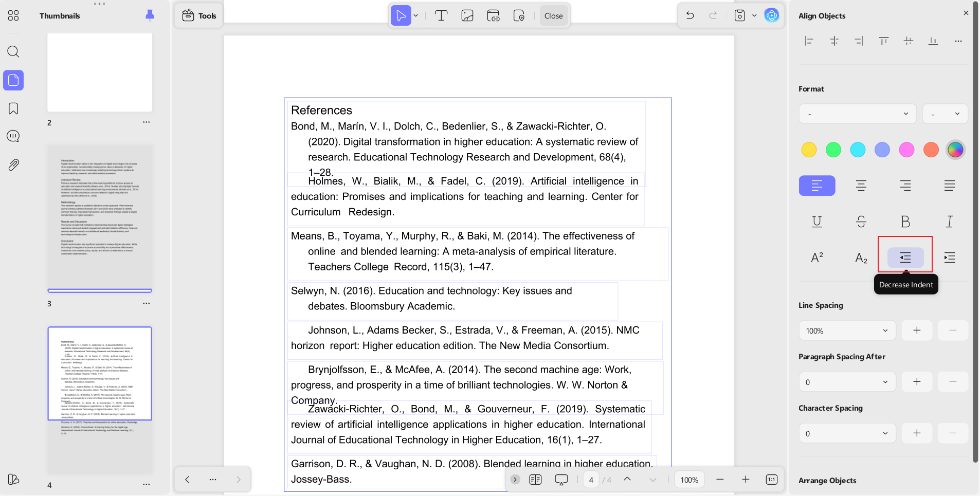Image resolution: width=980 pixels, height=496 pixels.
Task: Set paragraph alignment to right
Action: 905,186
